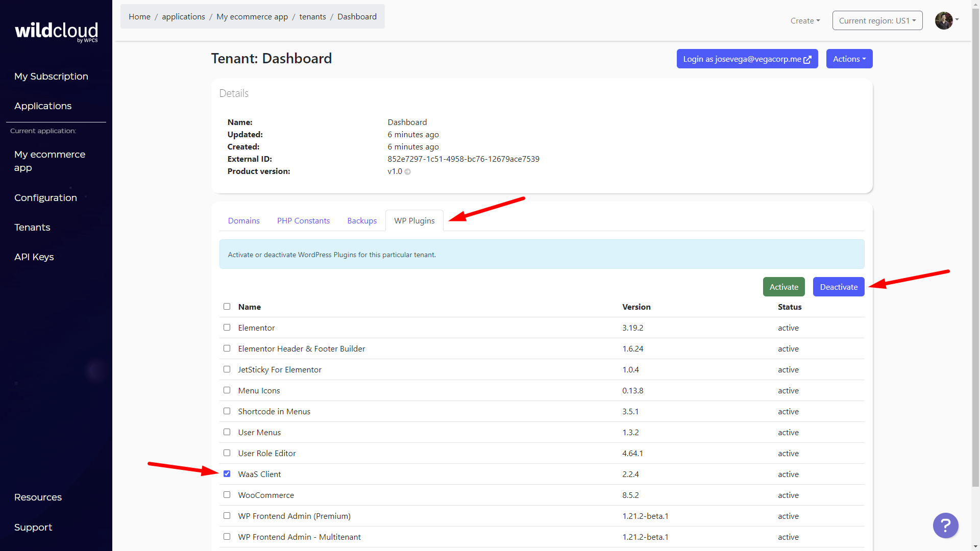Tick the Menu Icons checkbox
Viewport: 980px width, 551px height.
coord(227,390)
